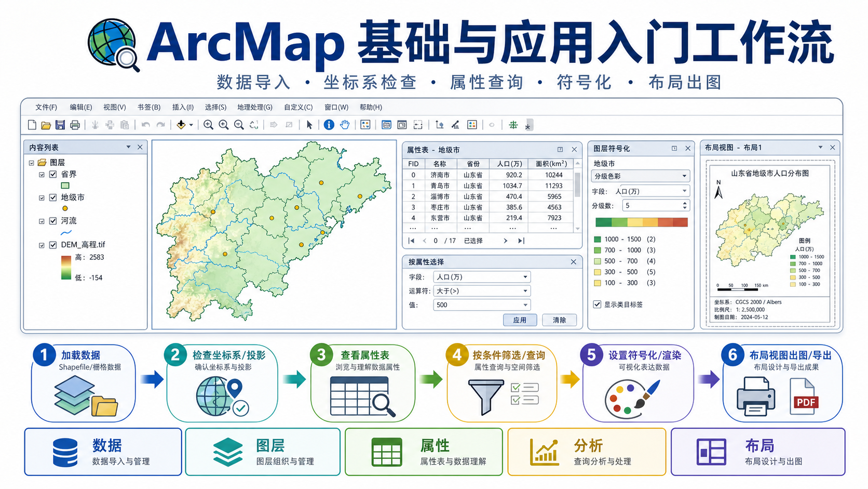Toggle the 河流 layer checkbox
868x489 pixels.
pyautogui.click(x=53, y=221)
